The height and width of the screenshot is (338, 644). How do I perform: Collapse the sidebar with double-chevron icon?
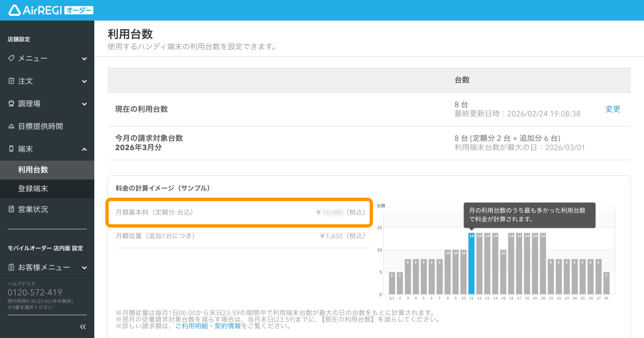tap(83, 327)
